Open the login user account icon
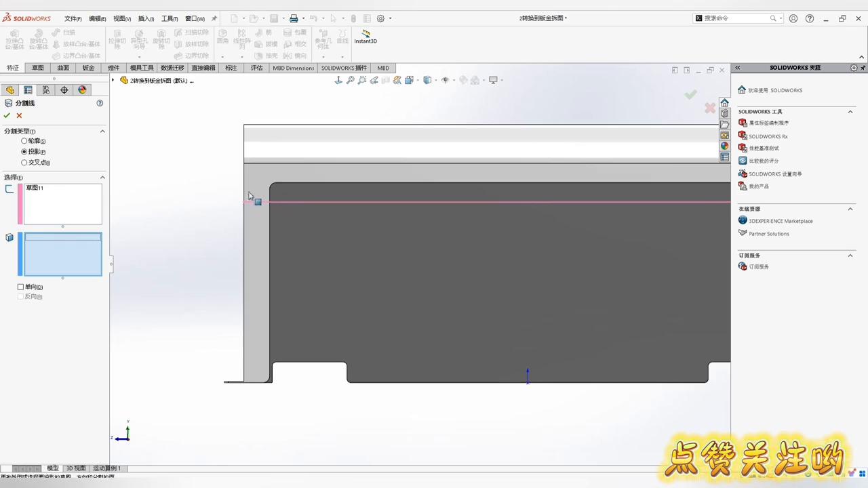Image resolution: width=868 pixels, height=488 pixels. coord(793,18)
